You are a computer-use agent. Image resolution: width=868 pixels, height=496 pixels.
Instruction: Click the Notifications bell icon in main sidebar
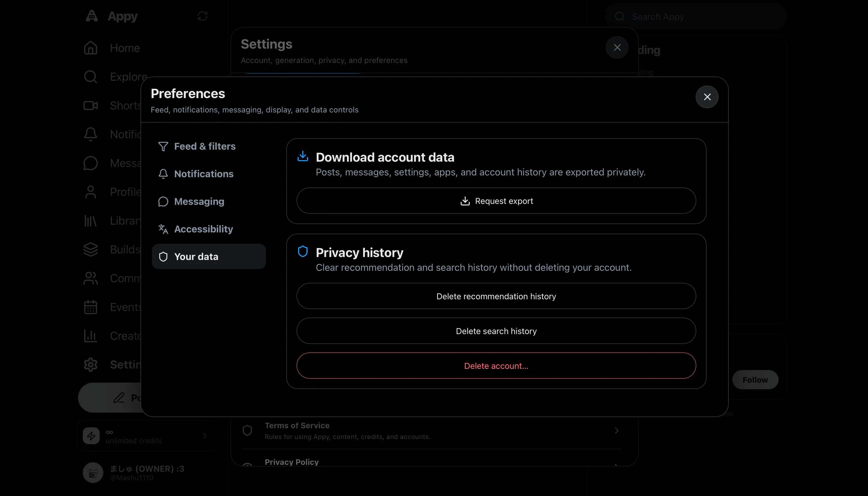pos(91,134)
